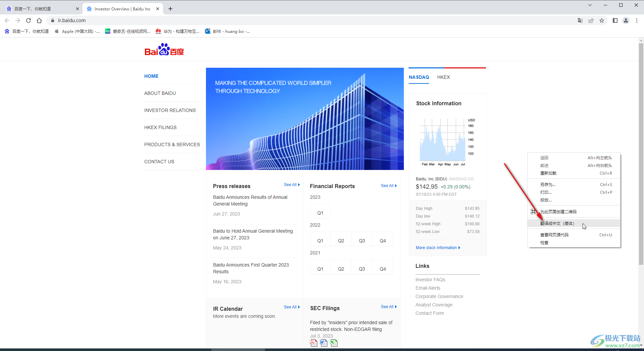Click the browser back arrow
This screenshot has width=644, height=351.
click(7, 20)
